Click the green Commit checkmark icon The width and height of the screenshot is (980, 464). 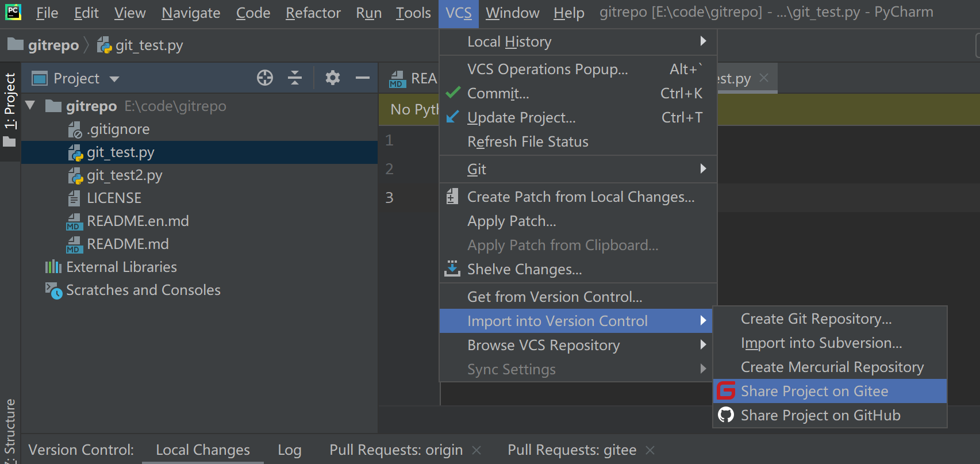pos(453,93)
